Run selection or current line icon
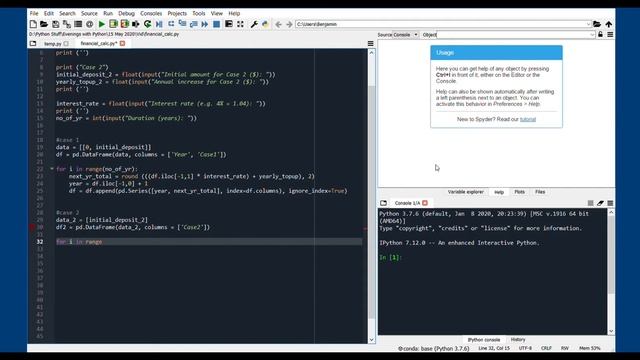Screen dimensions: 640x360 pyautogui.click(x=136, y=24)
